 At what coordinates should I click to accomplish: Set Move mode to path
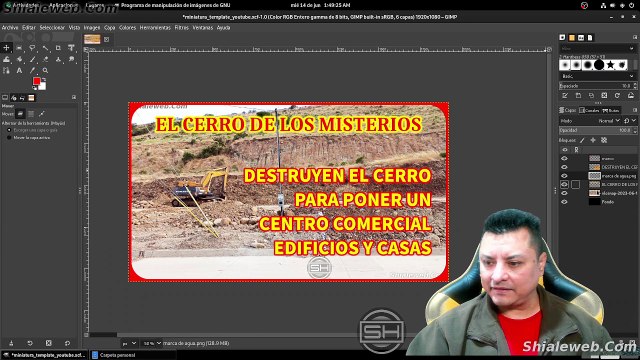[41, 114]
